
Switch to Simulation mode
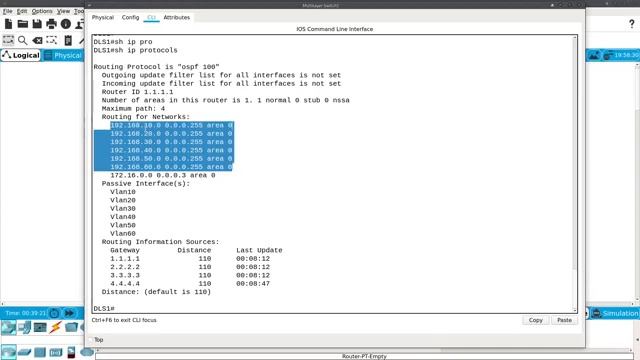pos(615,313)
